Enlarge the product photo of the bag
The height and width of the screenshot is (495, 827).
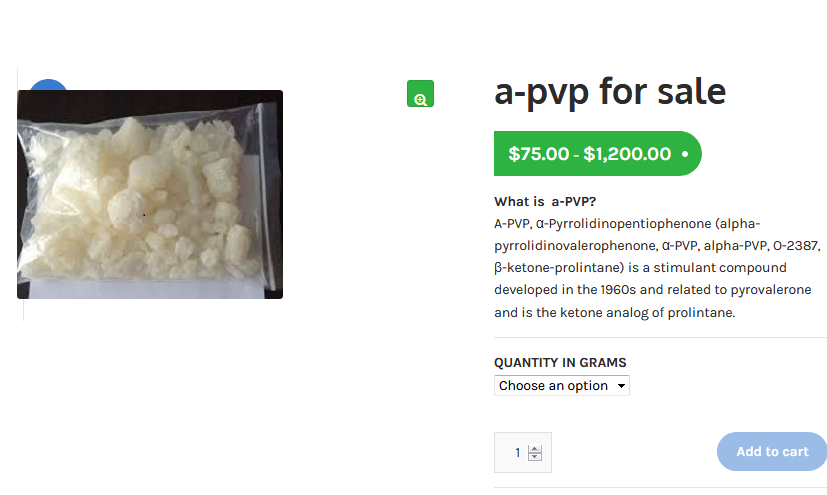(x=150, y=195)
